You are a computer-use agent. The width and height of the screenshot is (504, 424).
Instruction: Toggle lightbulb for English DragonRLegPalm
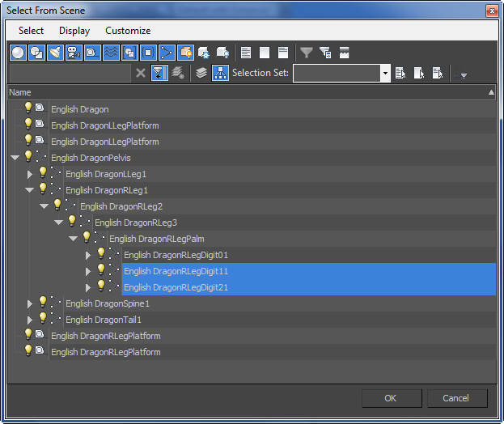(x=87, y=237)
